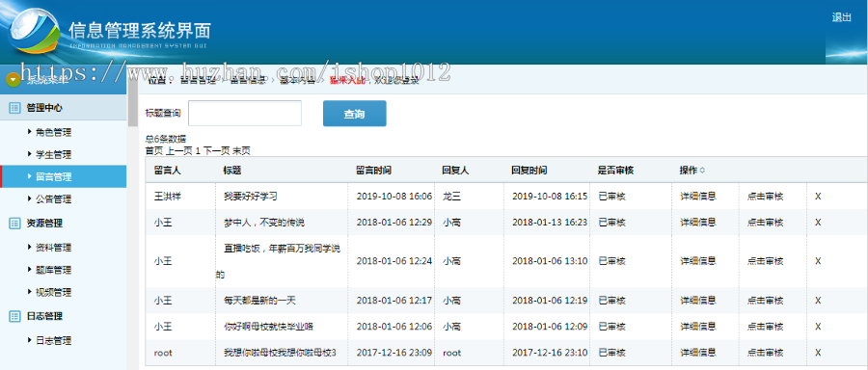This screenshot has height=370, width=868.
Task: Click the date 2019-10-08 16:06
Action: tap(394, 196)
